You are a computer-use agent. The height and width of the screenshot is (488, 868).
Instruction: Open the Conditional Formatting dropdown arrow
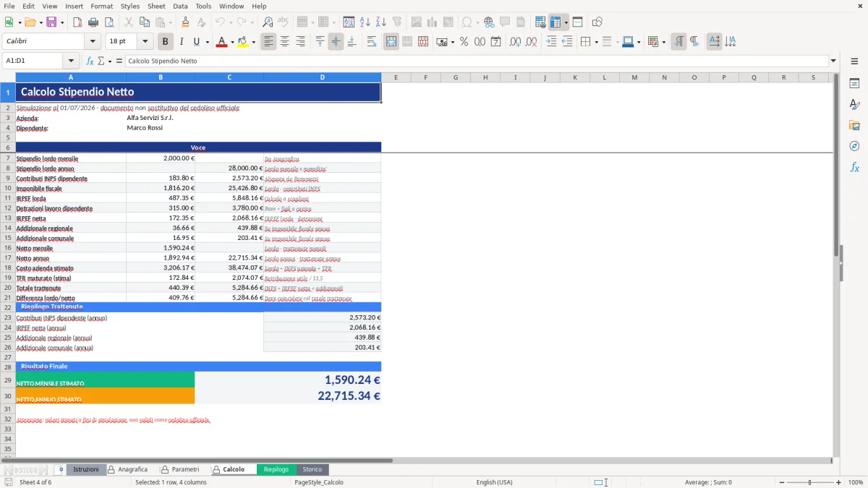click(x=663, y=42)
